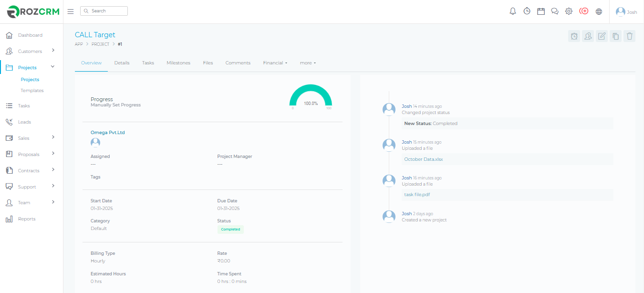Open the Omega Pvt.Ltd client link
Viewport: 644px width, 293px height.
tap(108, 133)
